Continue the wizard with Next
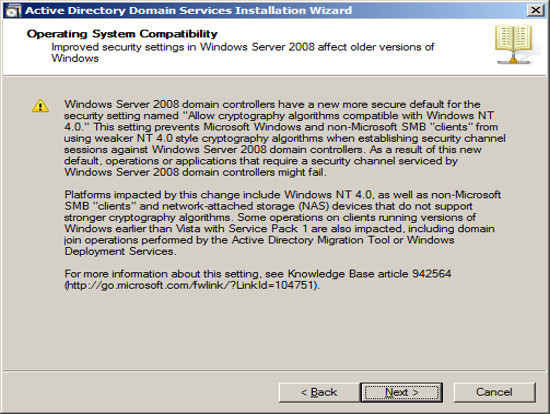This screenshot has width=550, height=414. pos(402,392)
